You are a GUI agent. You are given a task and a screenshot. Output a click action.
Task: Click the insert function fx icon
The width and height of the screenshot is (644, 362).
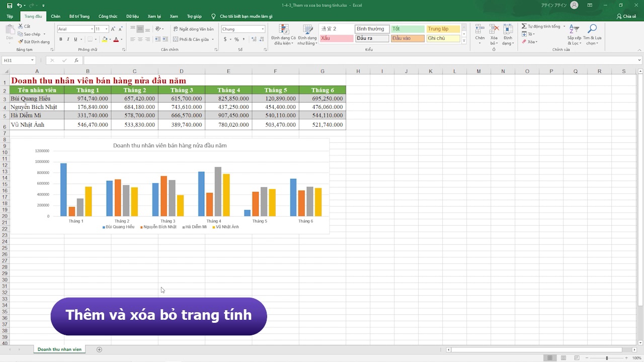[76, 60]
